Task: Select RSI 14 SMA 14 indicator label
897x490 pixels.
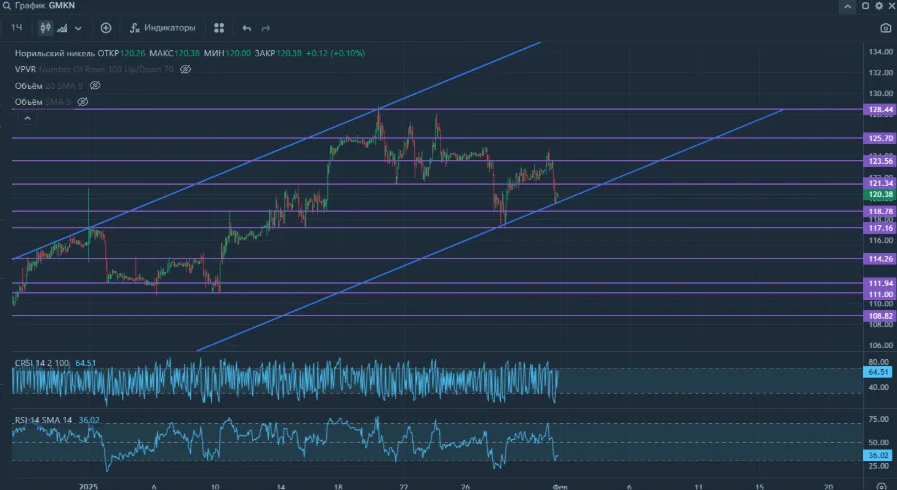Action: tap(43, 420)
